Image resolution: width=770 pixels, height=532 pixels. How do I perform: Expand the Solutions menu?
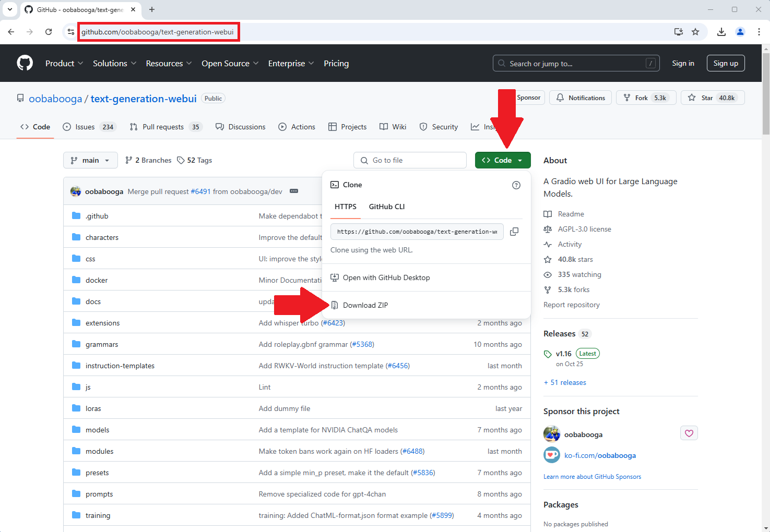[x=115, y=63]
